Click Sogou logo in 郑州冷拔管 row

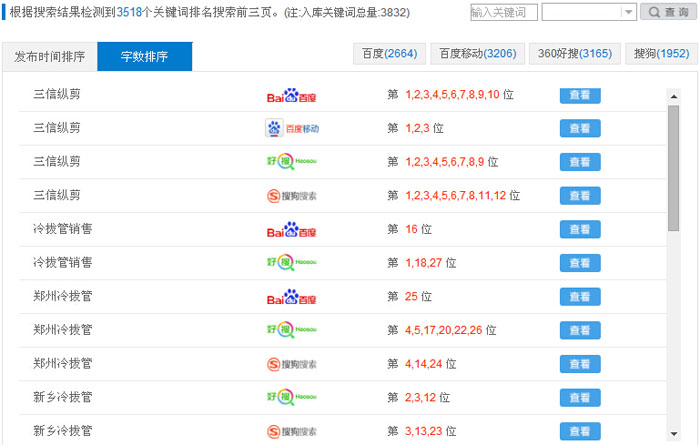tap(292, 364)
